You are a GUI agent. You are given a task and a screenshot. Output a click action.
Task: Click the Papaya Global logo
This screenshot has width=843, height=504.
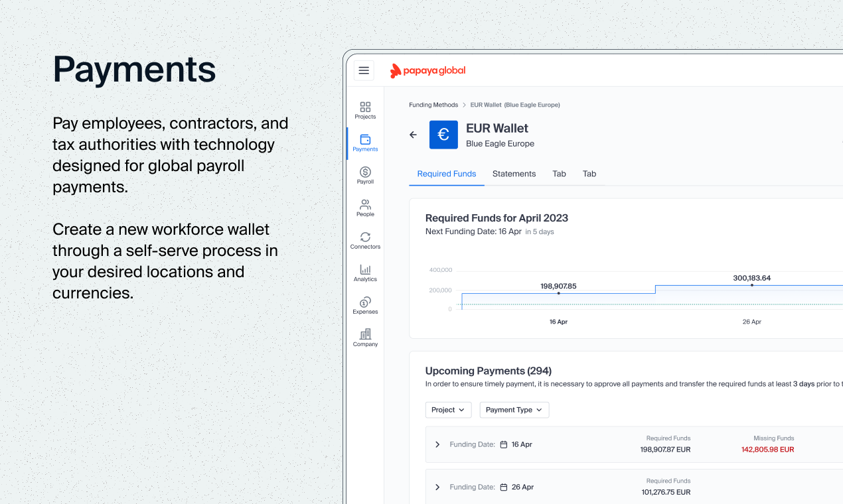(427, 70)
